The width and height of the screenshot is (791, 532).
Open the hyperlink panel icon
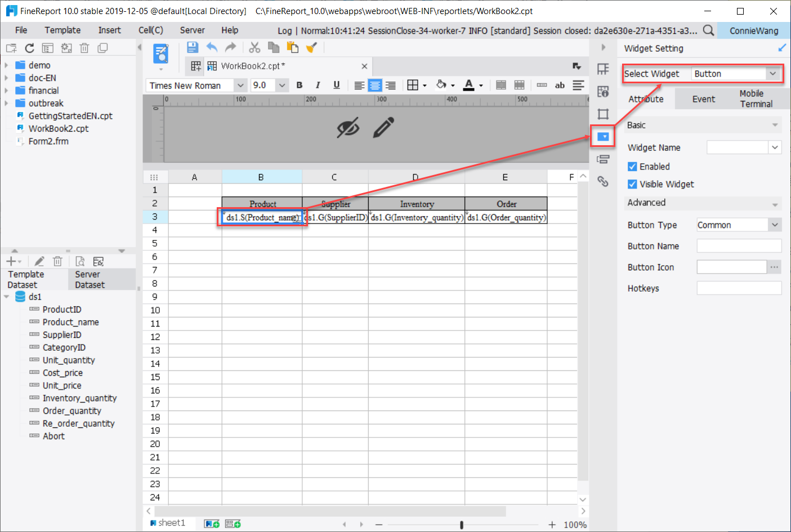(603, 181)
